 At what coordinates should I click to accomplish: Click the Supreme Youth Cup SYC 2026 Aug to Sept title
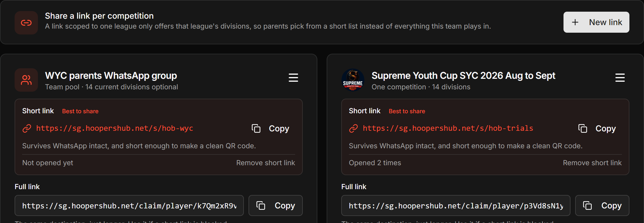pyautogui.click(x=463, y=76)
